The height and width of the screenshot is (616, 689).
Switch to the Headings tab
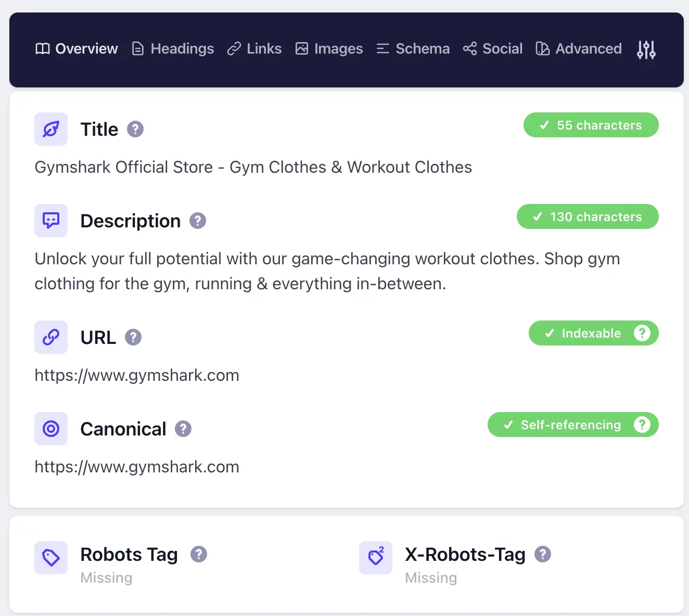[173, 49]
